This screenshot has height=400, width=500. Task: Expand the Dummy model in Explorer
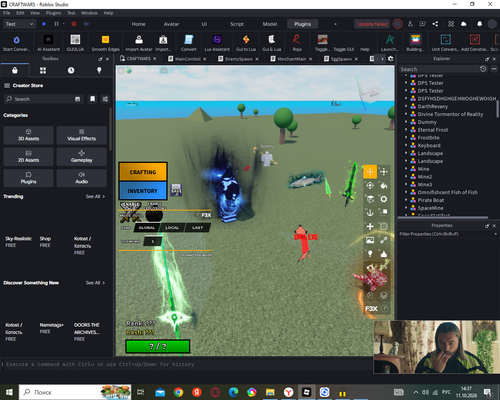(406, 122)
